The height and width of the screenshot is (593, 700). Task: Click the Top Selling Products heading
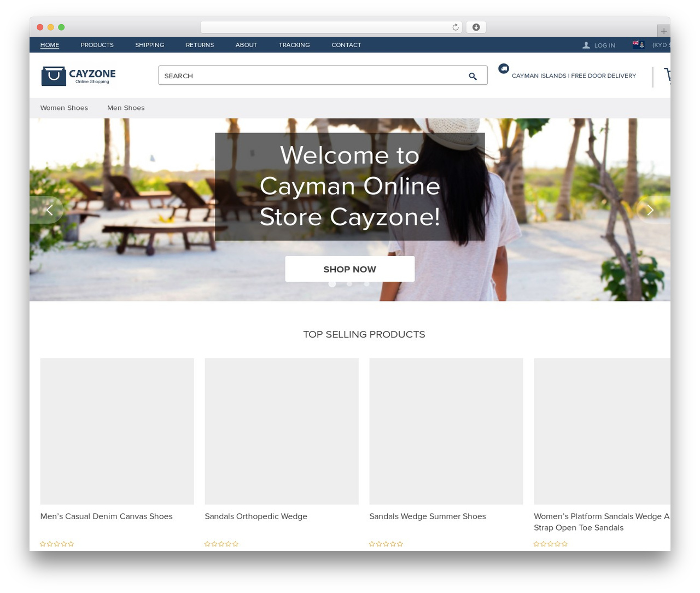tap(364, 334)
